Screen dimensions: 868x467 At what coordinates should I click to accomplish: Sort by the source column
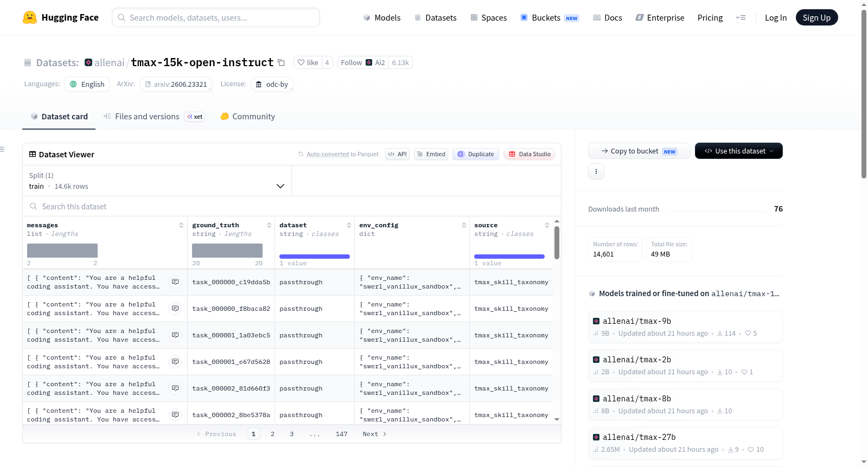tap(547, 225)
